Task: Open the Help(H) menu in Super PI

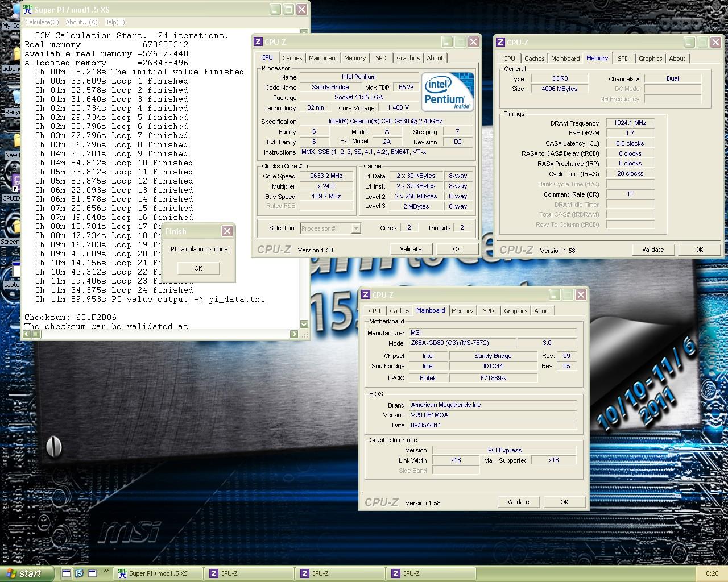Action: click(x=114, y=22)
